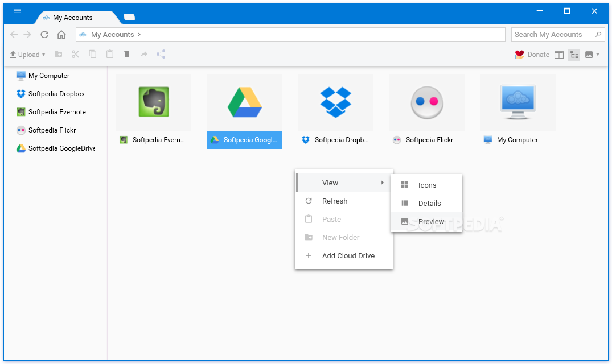
Task: Click the grid icon beside Icons
Action: (x=405, y=185)
